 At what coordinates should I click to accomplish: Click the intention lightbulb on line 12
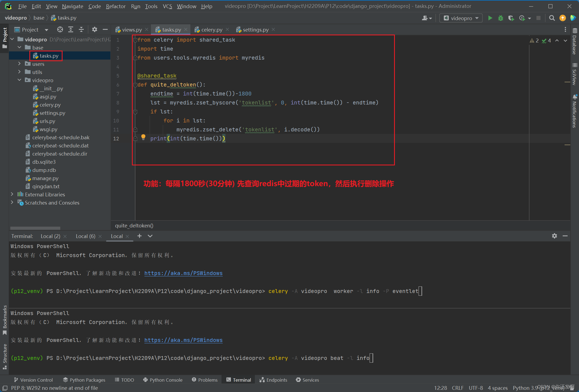point(143,137)
